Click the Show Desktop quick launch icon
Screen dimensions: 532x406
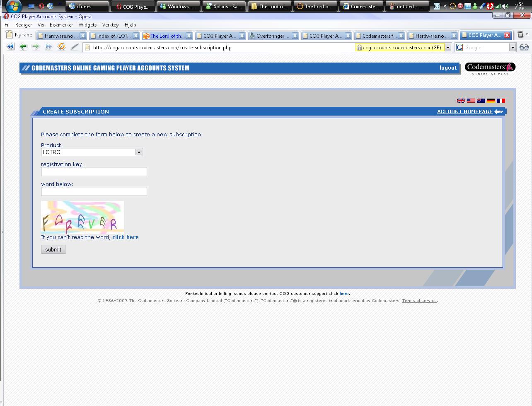[x=31, y=6]
